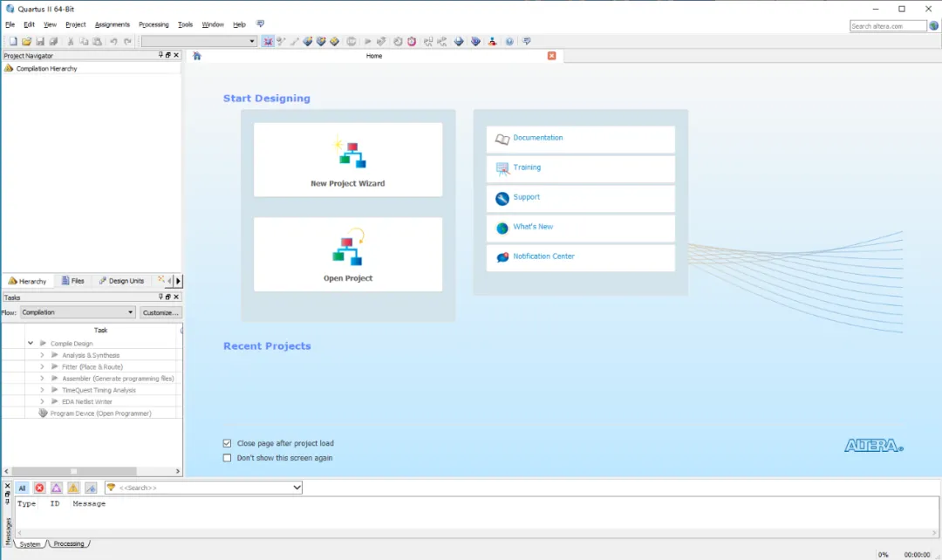
Task: Click the Program Device programmer icon
Action: 43,413
